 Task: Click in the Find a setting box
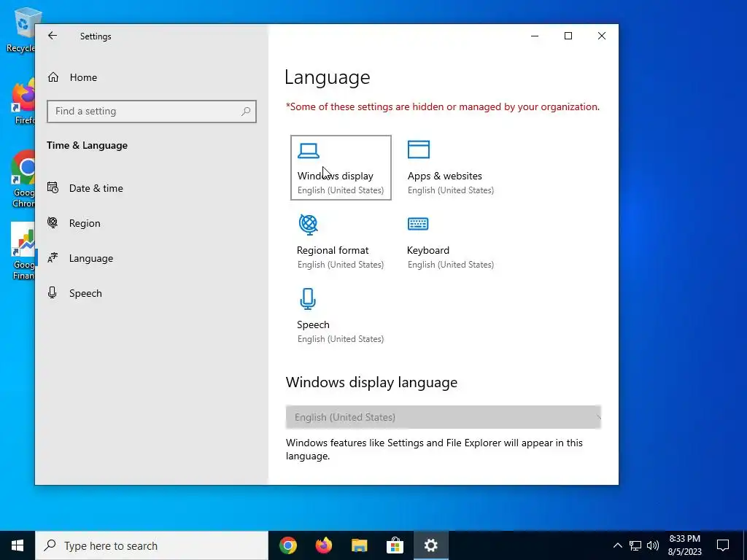point(152,112)
